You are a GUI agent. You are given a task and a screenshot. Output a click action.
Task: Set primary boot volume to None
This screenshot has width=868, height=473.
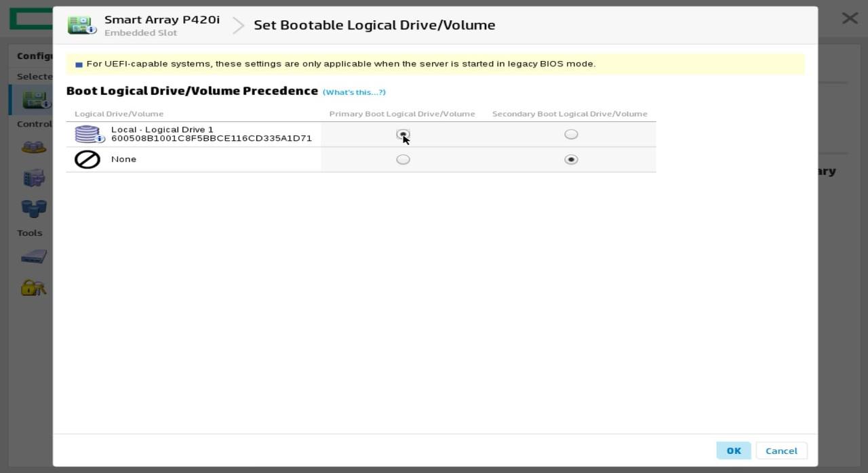click(403, 159)
